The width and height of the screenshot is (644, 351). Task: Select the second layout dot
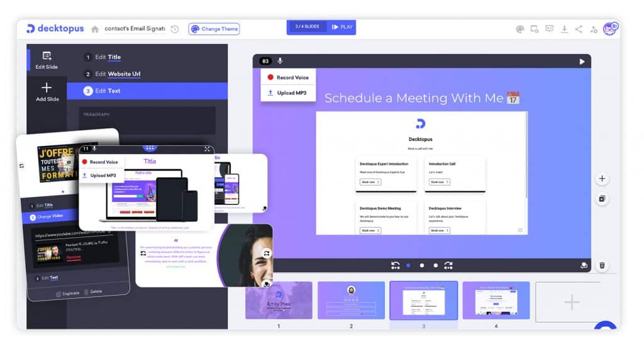pos(422,265)
